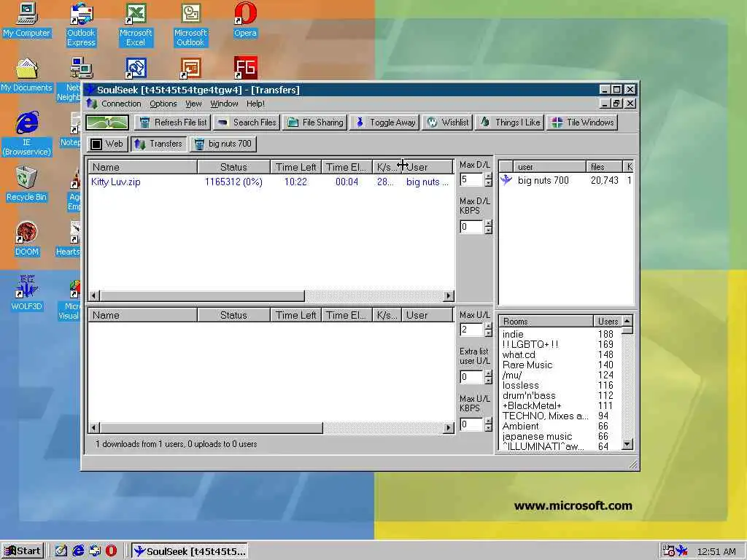Click Max D/L number field

472,179
